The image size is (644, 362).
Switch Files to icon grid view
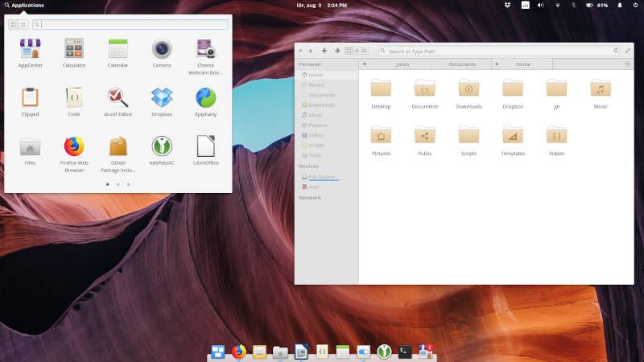click(x=349, y=51)
